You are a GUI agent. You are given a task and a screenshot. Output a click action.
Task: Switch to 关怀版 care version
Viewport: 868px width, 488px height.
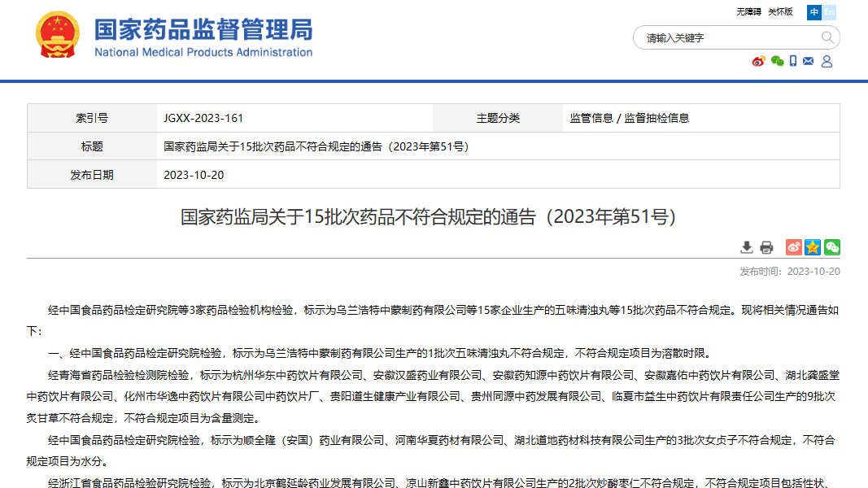click(779, 12)
